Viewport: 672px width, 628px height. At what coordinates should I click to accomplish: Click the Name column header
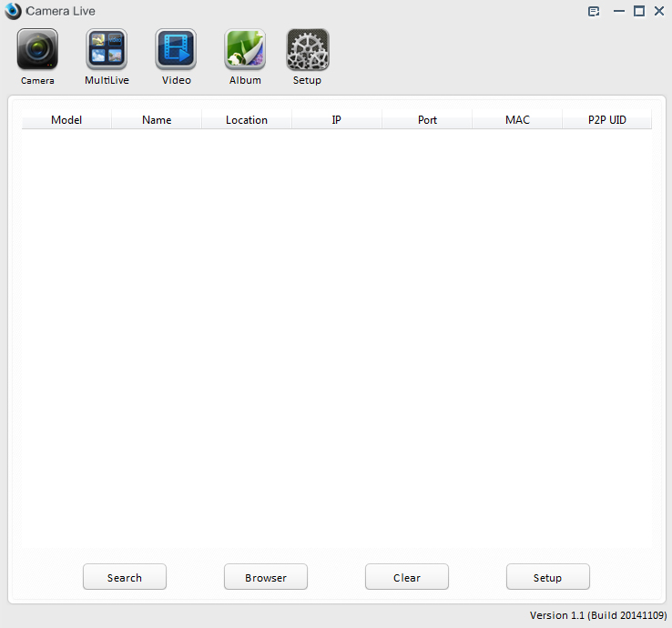(157, 120)
